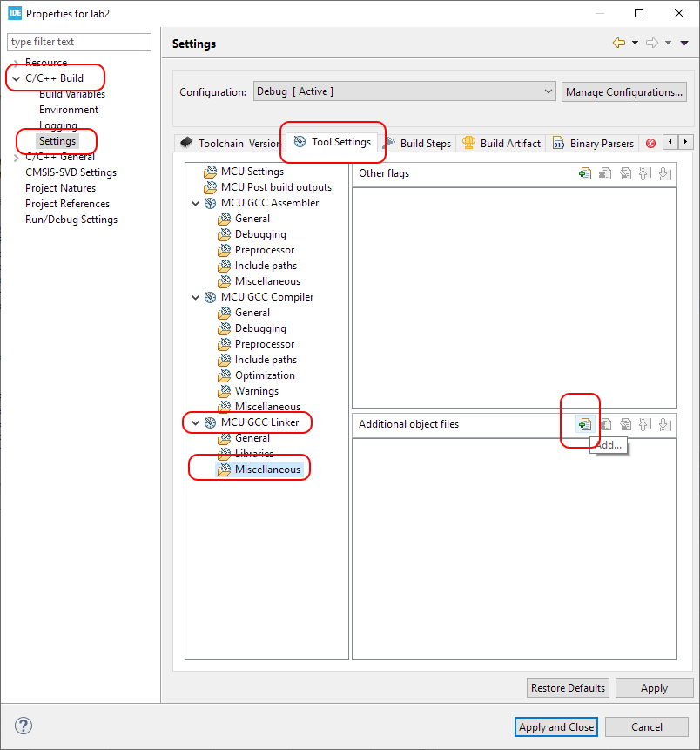Switch to the Toolchain Version tab
The width and height of the screenshot is (700, 750).
pos(232,143)
